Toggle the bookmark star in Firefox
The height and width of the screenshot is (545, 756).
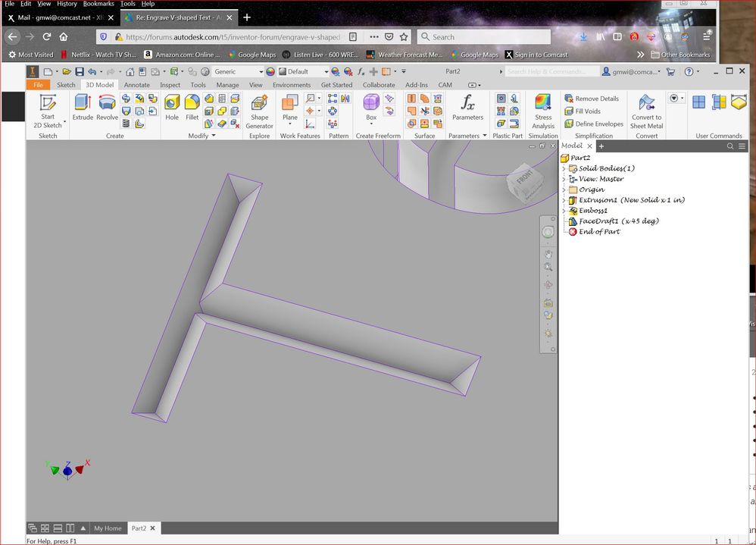tap(404, 36)
